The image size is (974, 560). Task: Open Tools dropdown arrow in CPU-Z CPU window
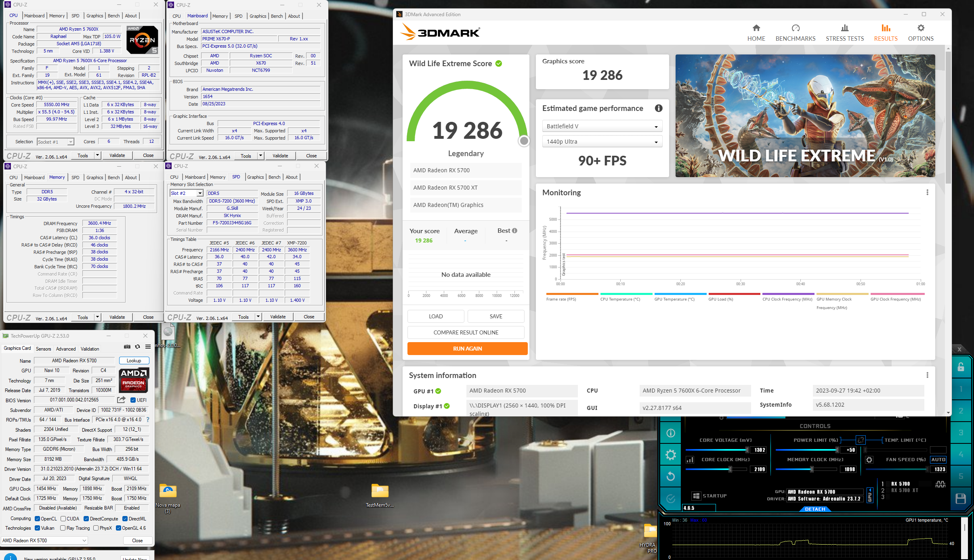97,156
